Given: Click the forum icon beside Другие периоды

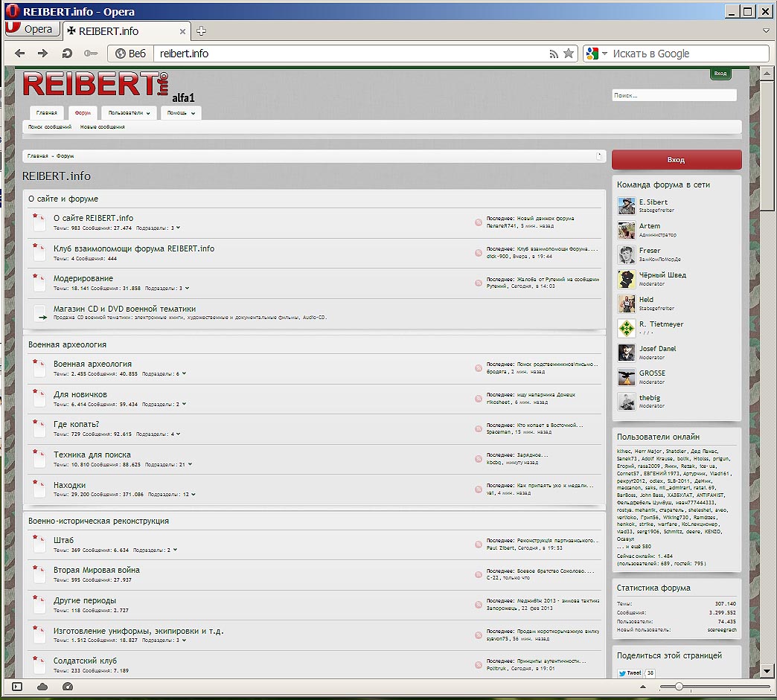Looking at the screenshot, I should pyautogui.click(x=39, y=604).
